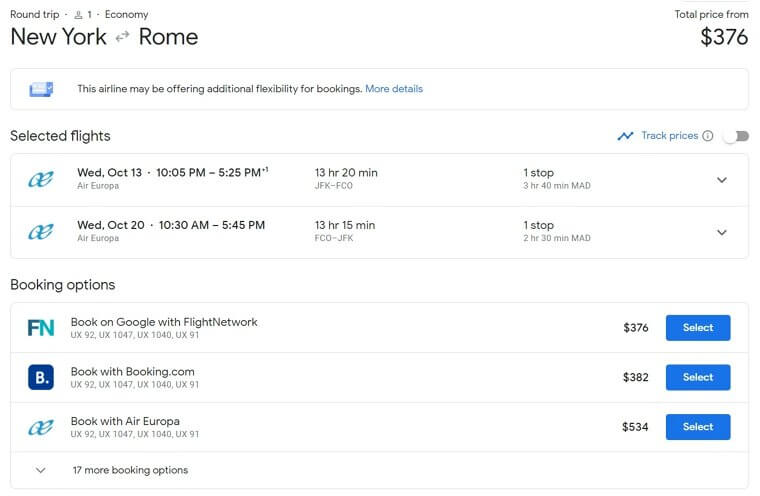Viewport: 760px width, 496px height.
Task: Click the JFK–FCO route text
Action: pos(333,186)
